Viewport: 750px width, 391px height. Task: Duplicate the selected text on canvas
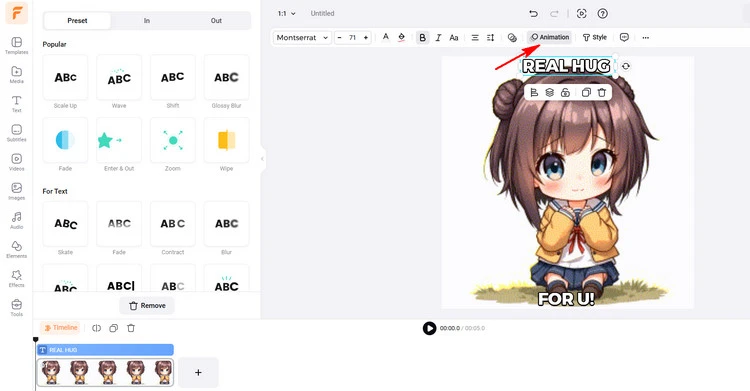(586, 92)
